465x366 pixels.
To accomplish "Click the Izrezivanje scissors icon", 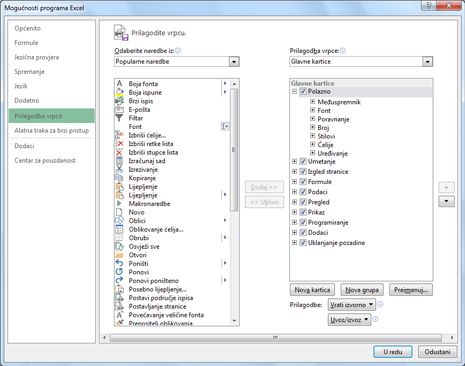I will click(x=119, y=169).
